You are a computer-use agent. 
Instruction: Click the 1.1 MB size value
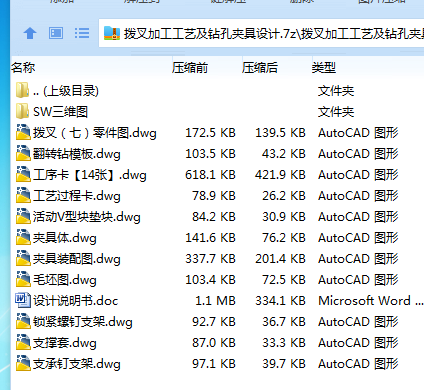pos(215,301)
